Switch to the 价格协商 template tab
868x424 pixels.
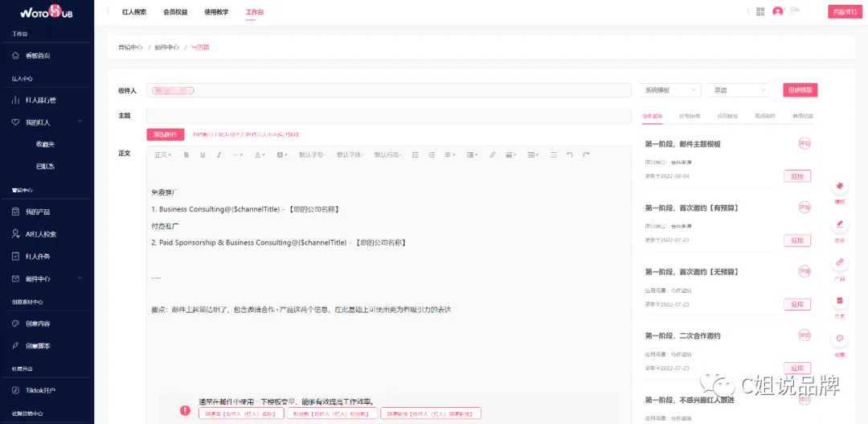coord(690,117)
